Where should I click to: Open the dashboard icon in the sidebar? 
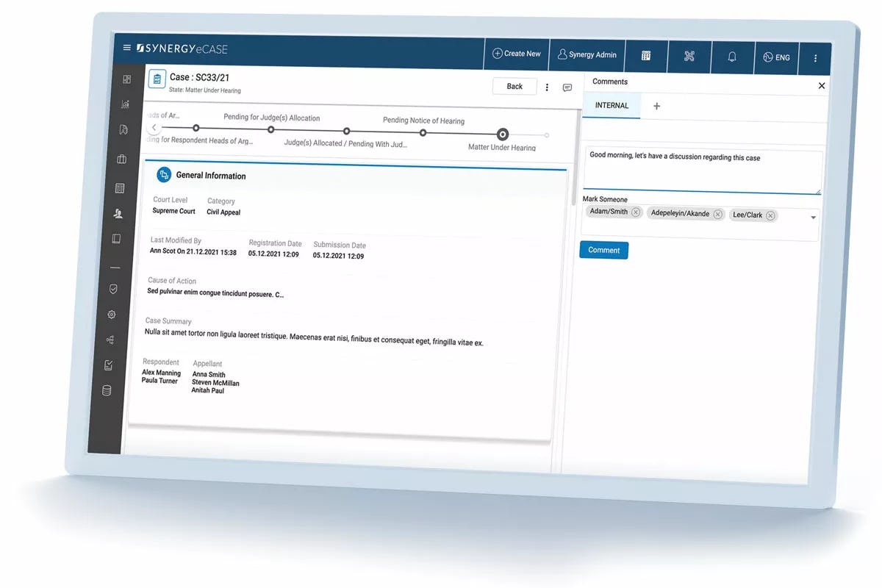click(126, 79)
